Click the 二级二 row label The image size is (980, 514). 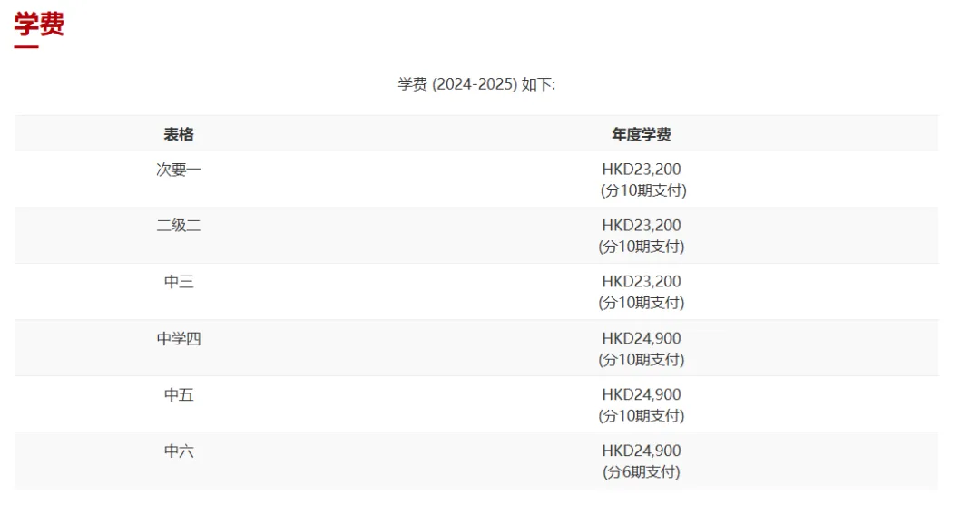[x=179, y=225]
